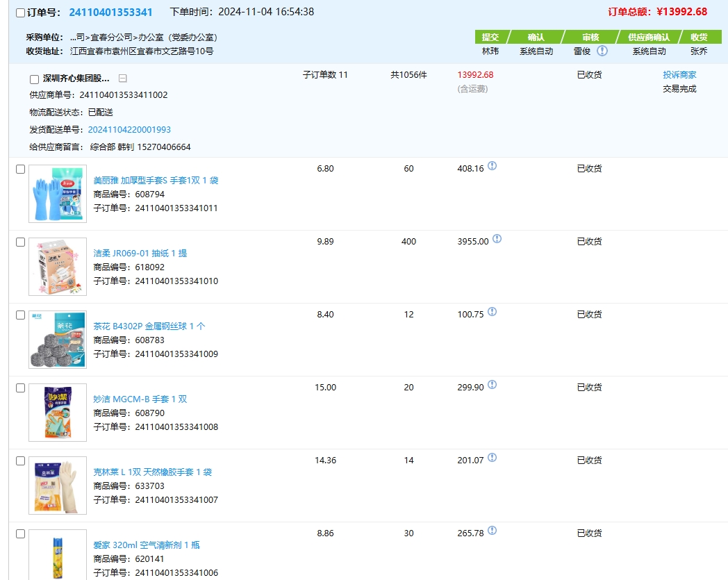Image resolution: width=728 pixels, height=580 pixels.
Task: Click sub-order number 24110401353341009
Action: [x=176, y=354]
